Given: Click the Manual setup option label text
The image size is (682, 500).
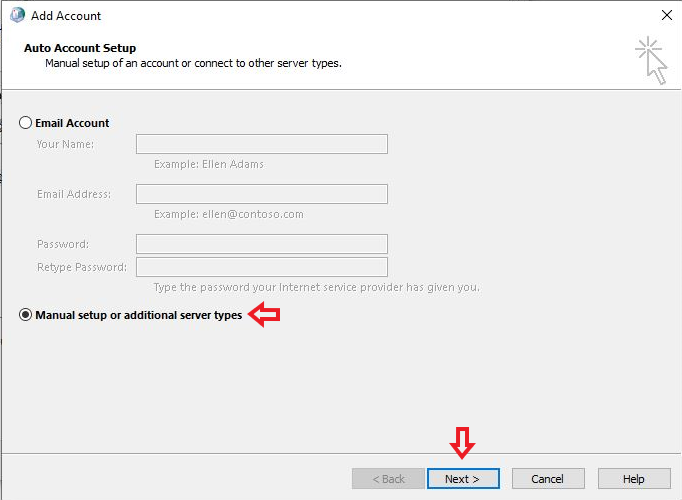Looking at the screenshot, I should [x=139, y=315].
